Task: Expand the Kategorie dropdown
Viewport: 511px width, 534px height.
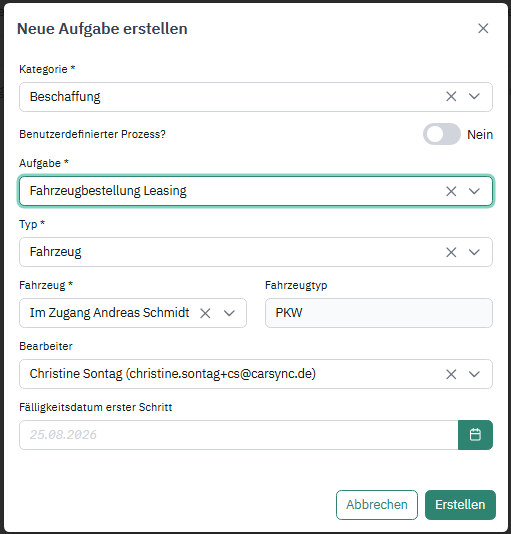Action: click(474, 97)
